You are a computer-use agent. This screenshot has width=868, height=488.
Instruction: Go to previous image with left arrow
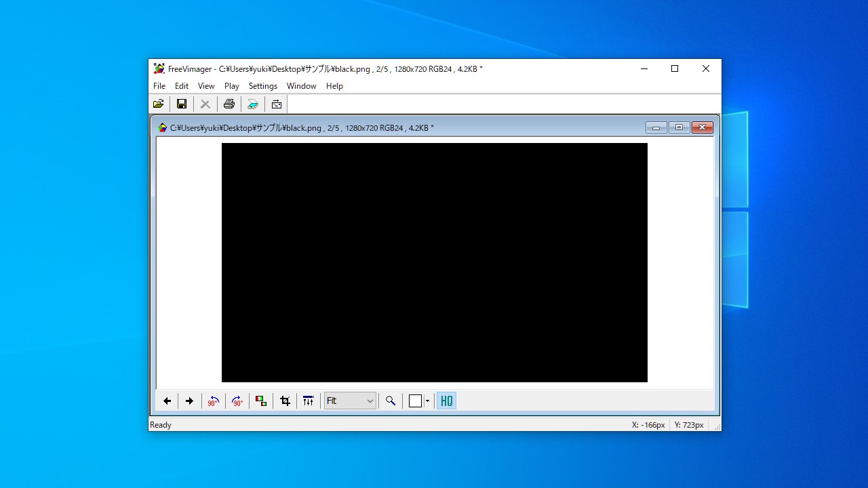(167, 401)
